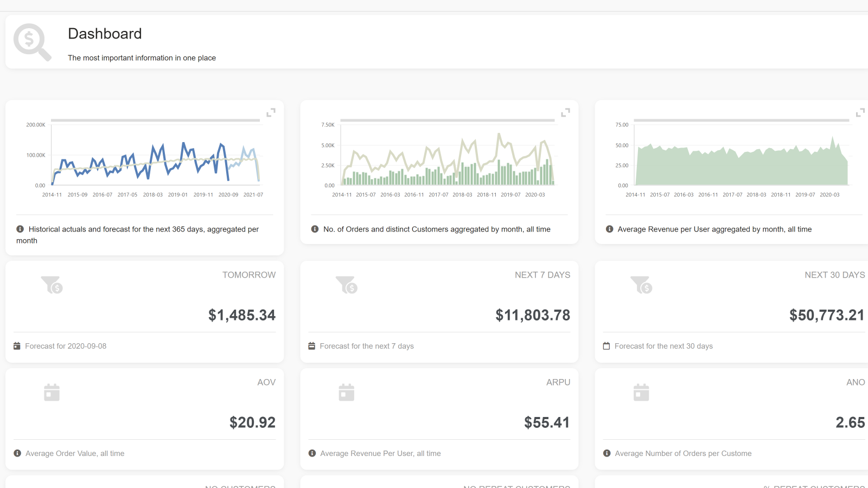Click the funnel icon in NEXT 7 DAYS card
868x488 pixels.
[347, 285]
